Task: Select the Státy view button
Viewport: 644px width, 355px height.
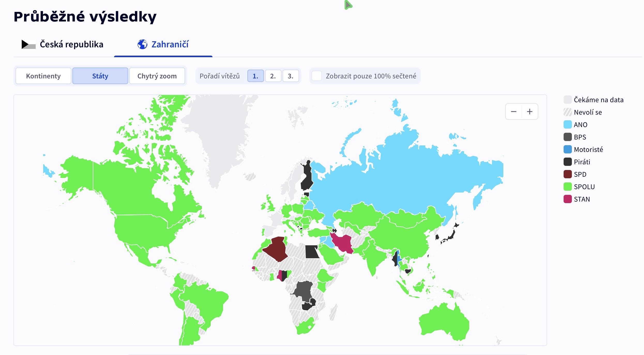Action: click(100, 76)
